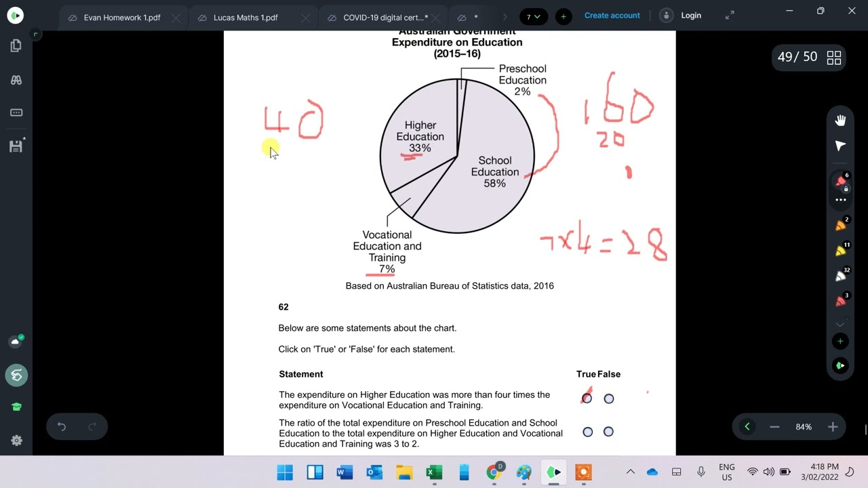Click the Create account link

pyautogui.click(x=612, y=15)
